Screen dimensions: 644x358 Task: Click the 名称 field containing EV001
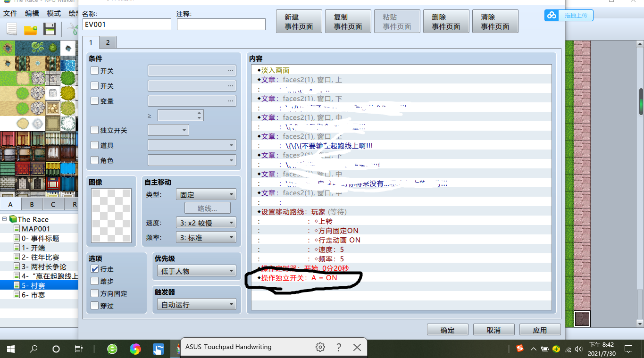coord(127,24)
